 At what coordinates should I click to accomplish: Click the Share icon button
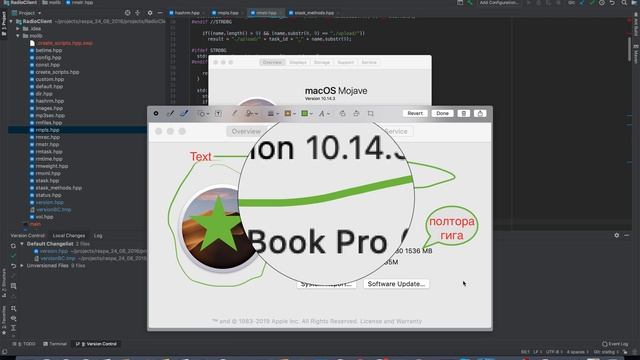click(x=480, y=113)
